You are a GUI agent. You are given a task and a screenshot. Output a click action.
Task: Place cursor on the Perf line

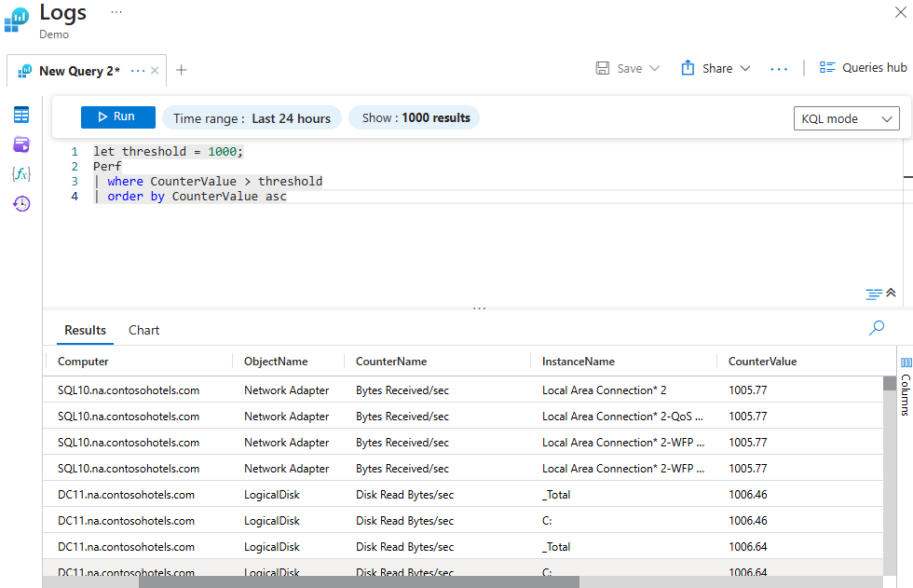[x=107, y=167]
